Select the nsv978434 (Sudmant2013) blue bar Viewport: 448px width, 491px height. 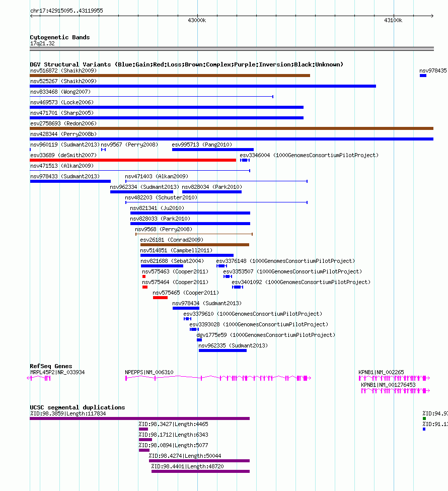coord(186,308)
